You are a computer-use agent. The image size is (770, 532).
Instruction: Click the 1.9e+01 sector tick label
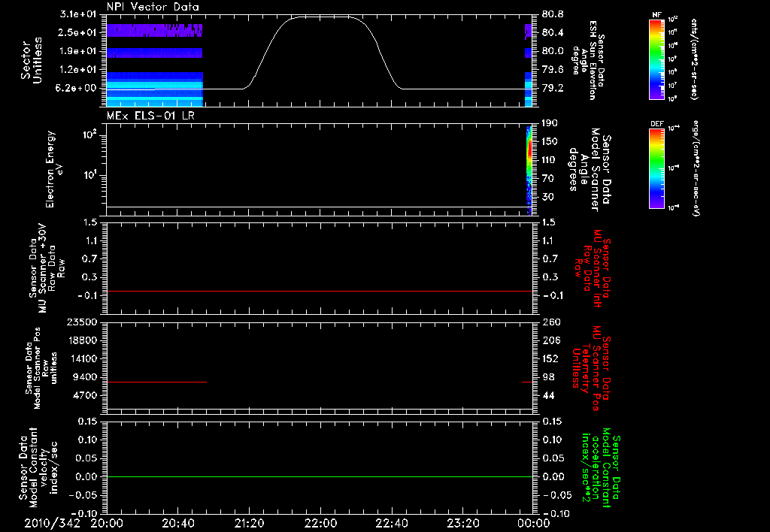pyautogui.click(x=78, y=51)
